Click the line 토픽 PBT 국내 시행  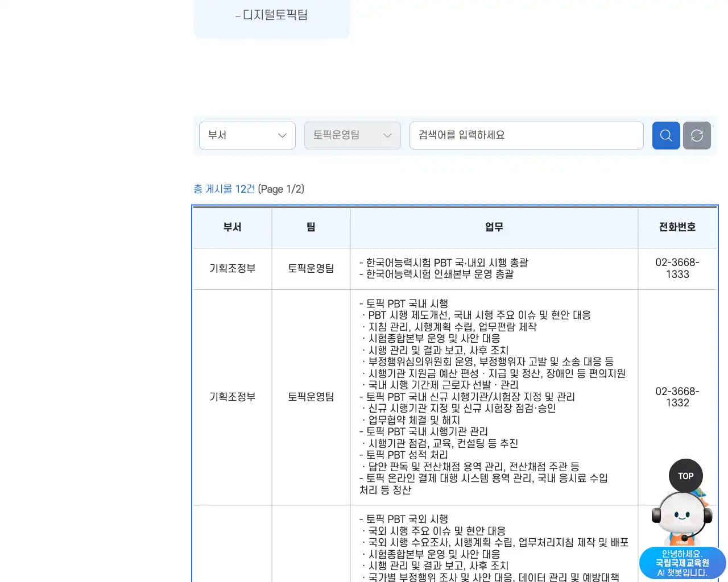coord(404,304)
